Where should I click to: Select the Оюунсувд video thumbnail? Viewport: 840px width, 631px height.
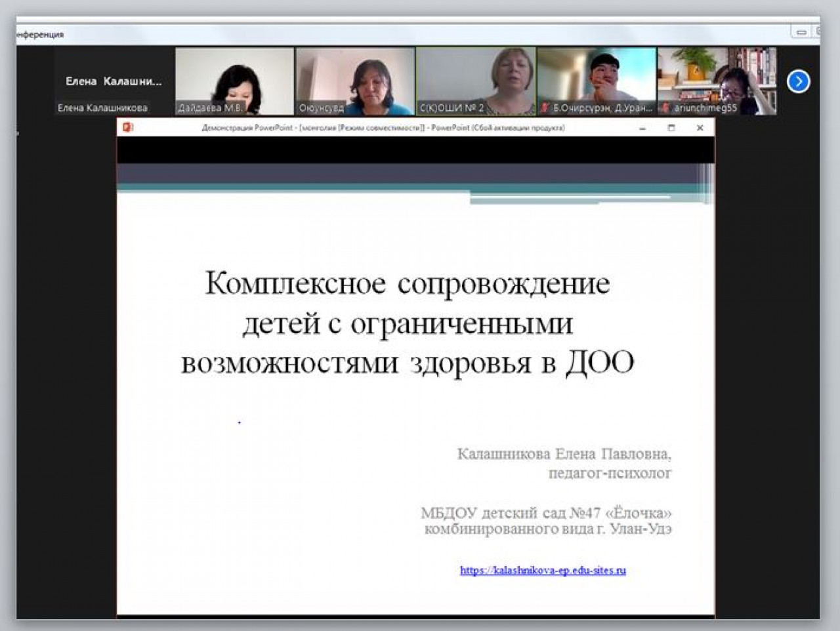[x=355, y=81]
